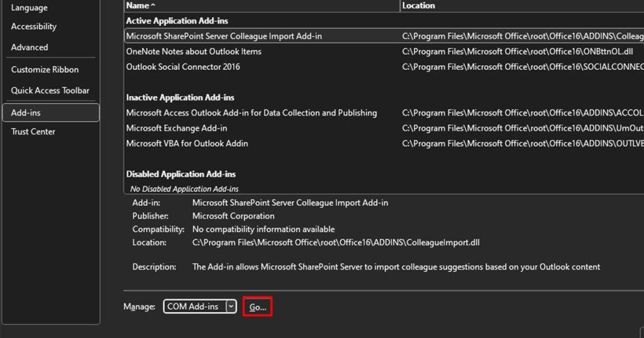Viewport: 644px width, 338px height.
Task: Open the Language options category
Action: click(29, 8)
